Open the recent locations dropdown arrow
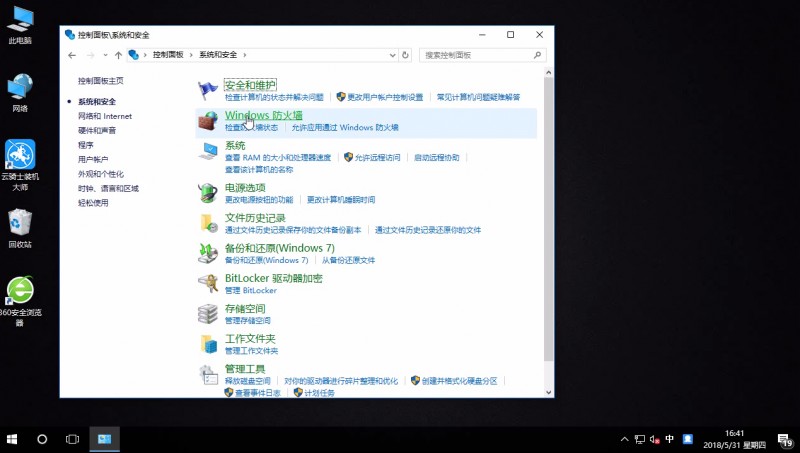 [105, 55]
